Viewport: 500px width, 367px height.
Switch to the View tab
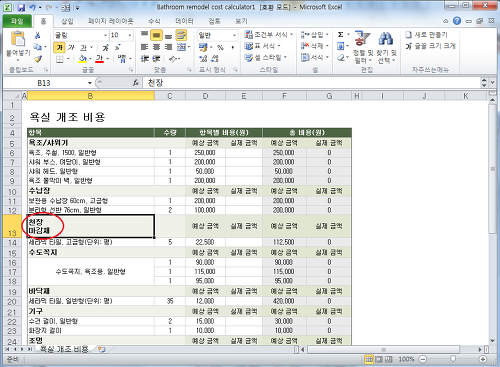241,21
